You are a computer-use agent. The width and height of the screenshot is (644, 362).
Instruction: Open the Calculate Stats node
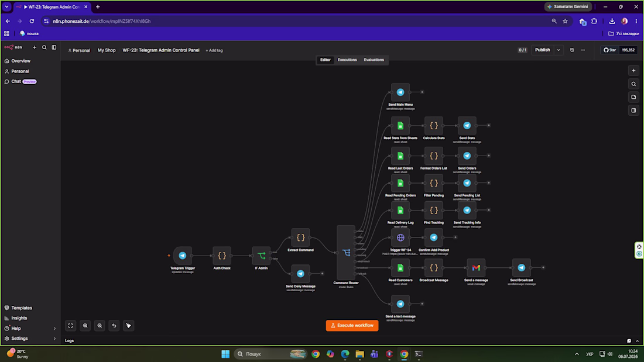tap(434, 126)
